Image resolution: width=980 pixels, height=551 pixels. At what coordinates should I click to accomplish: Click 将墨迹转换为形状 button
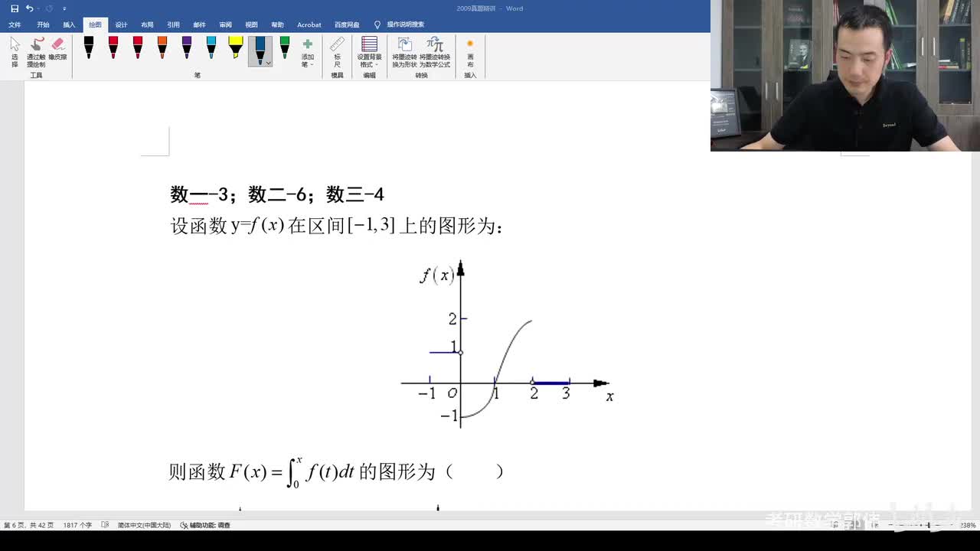(x=404, y=53)
